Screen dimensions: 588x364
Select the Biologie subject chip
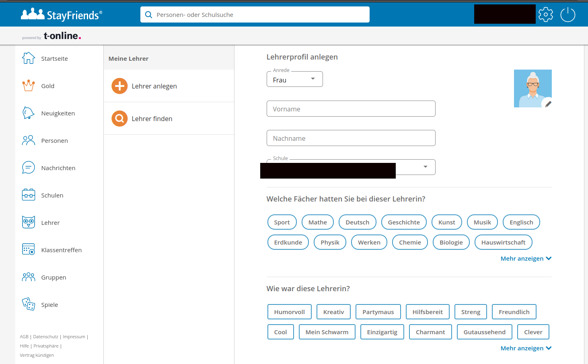[451, 243]
